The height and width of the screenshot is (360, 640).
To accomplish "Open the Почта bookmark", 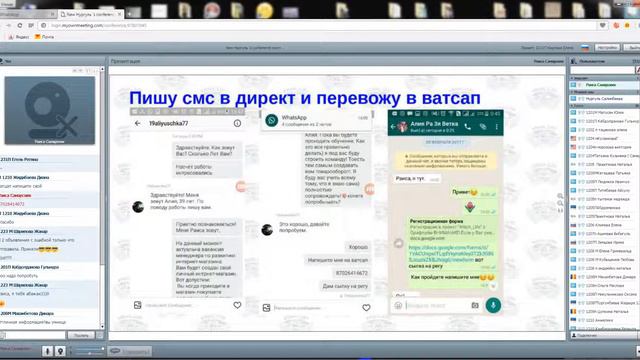I will tap(44, 37).
